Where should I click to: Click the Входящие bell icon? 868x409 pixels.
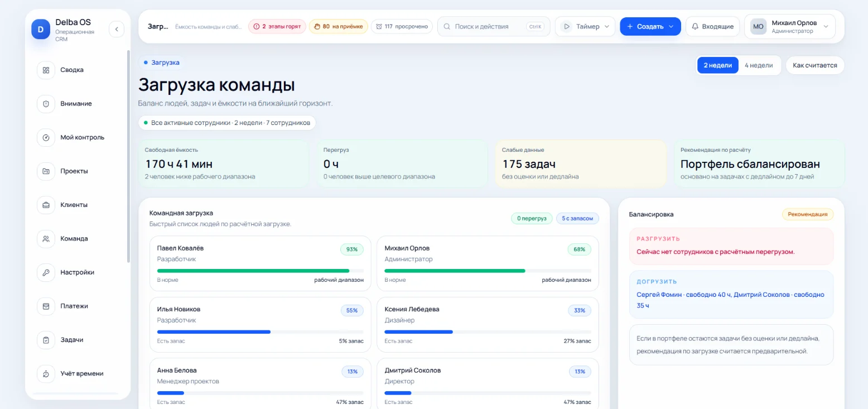coord(695,26)
